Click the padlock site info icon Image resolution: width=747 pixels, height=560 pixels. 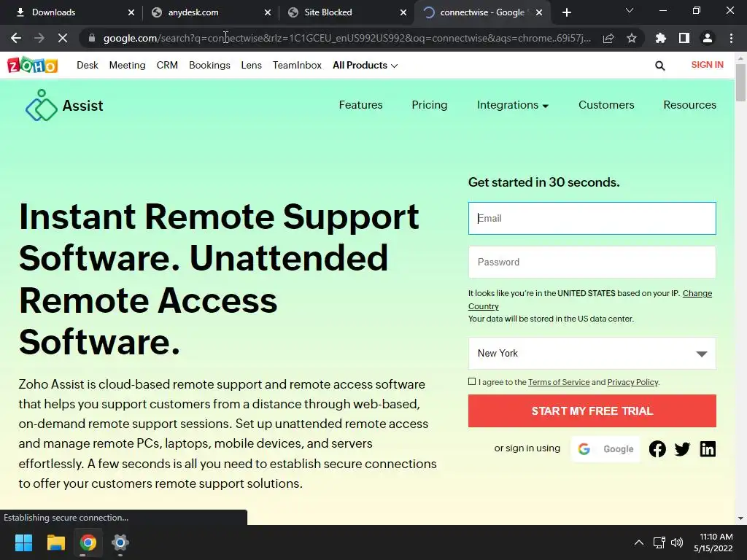tap(92, 38)
